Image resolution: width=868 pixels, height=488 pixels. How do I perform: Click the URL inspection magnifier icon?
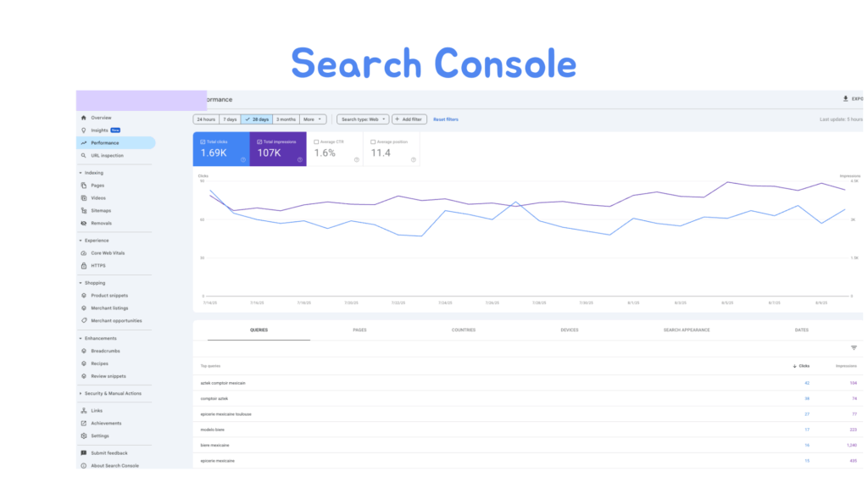point(84,156)
